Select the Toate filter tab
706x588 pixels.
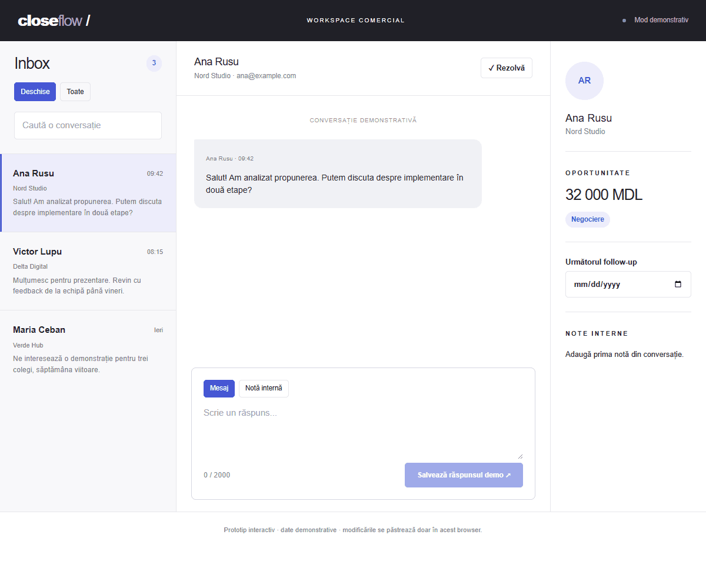point(75,92)
